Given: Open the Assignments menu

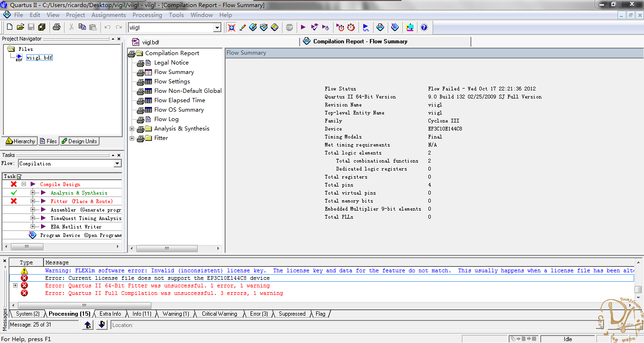Looking at the screenshot, I should [109, 15].
